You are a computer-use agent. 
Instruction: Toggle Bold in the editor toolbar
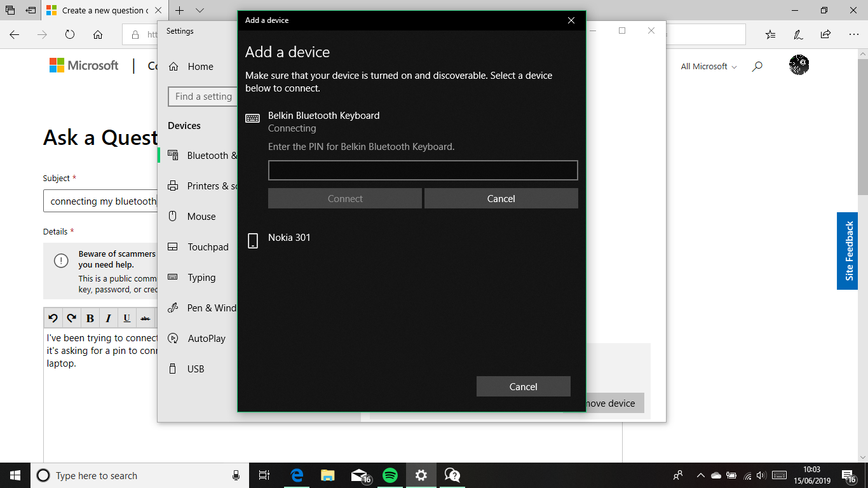tap(90, 318)
